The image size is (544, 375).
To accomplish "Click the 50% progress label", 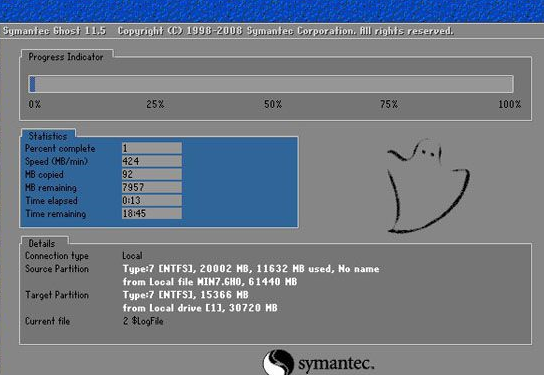I will (x=273, y=104).
